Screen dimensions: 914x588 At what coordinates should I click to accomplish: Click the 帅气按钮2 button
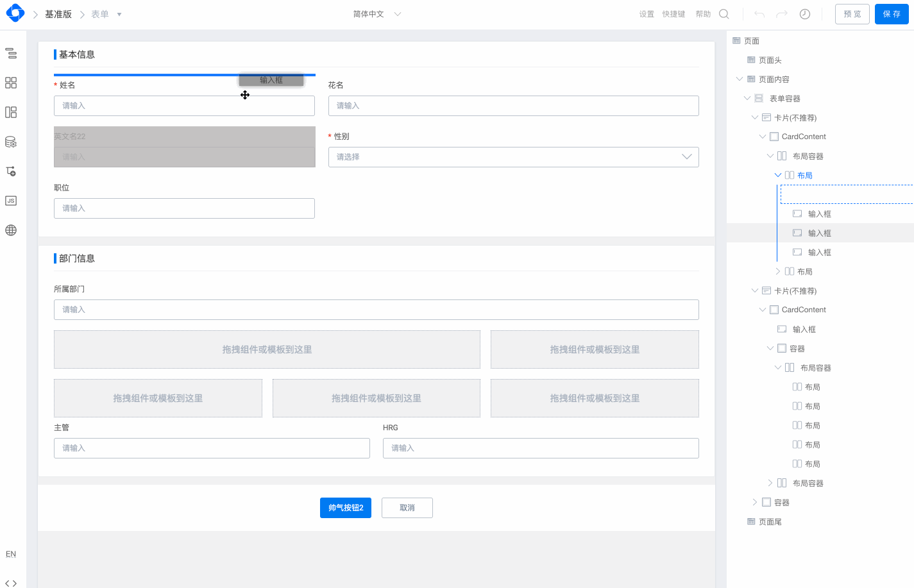346,508
